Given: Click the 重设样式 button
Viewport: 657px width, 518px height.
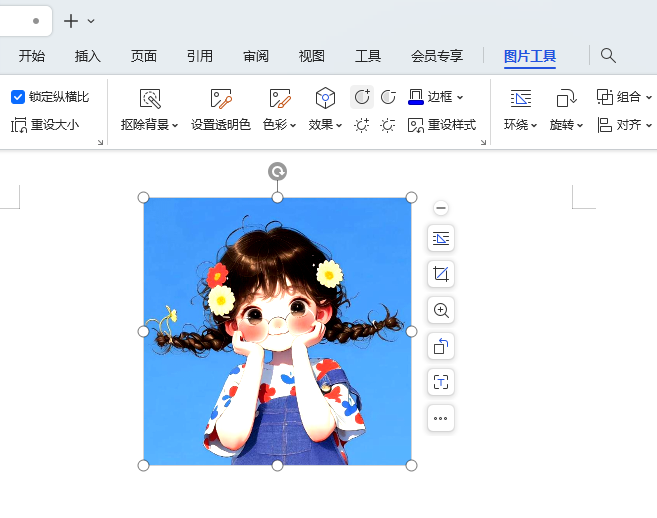Looking at the screenshot, I should click(442, 125).
